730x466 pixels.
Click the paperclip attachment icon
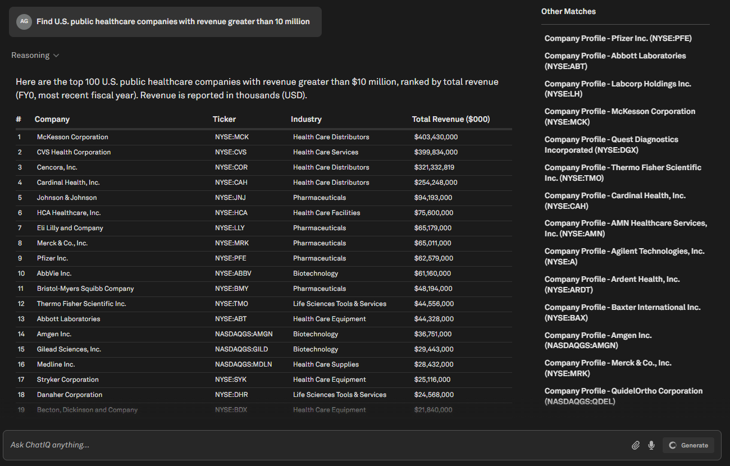coord(635,446)
